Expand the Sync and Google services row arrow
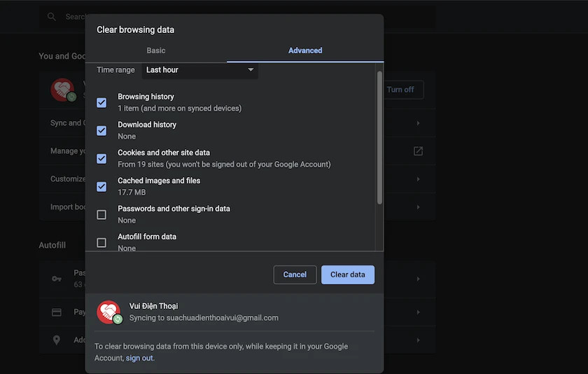Image resolution: width=588 pixels, height=374 pixels. point(418,123)
